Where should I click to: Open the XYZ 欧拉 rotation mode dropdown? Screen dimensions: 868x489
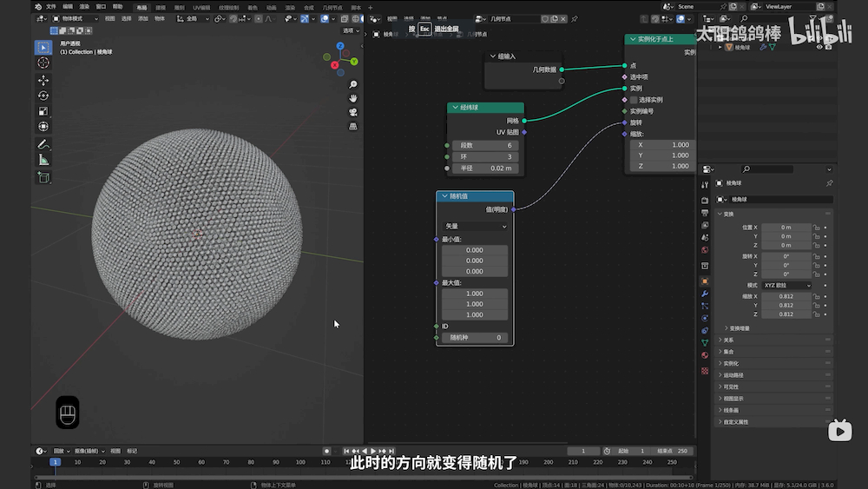click(x=786, y=285)
